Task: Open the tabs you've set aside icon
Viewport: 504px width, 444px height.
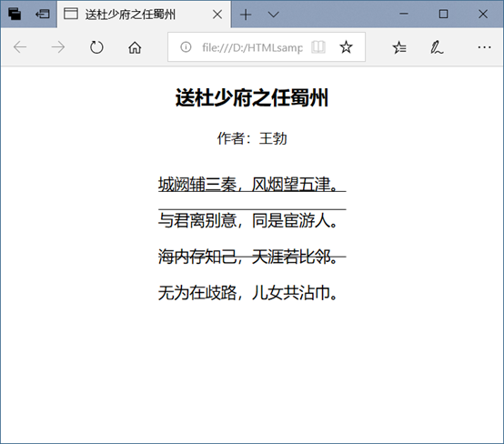Action: click(x=15, y=15)
